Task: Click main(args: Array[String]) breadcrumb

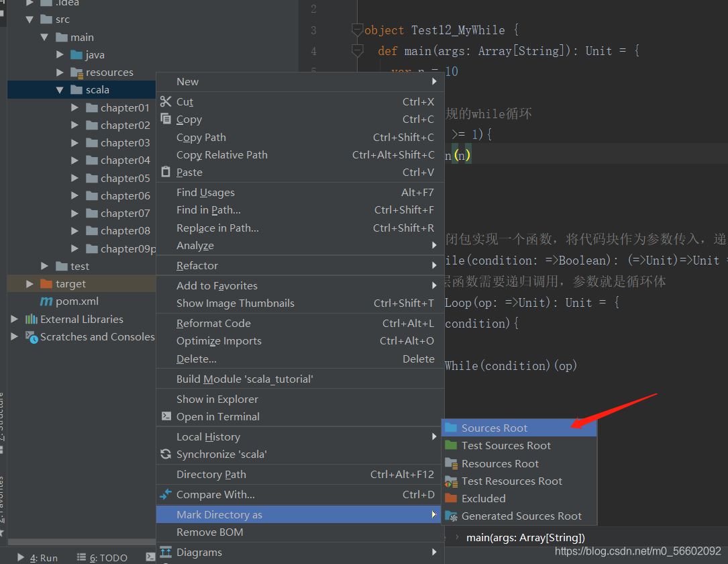Action: [525, 538]
